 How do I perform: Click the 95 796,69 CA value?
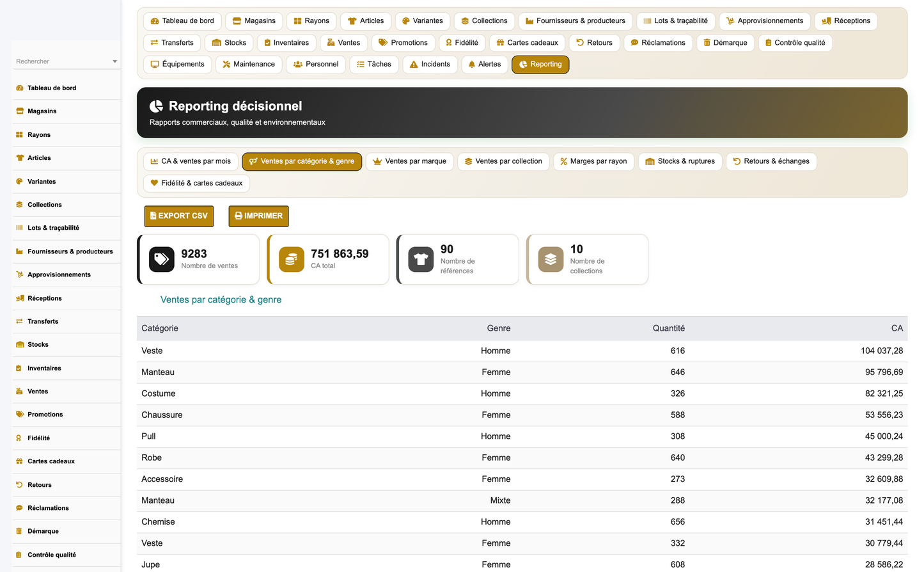click(x=884, y=372)
